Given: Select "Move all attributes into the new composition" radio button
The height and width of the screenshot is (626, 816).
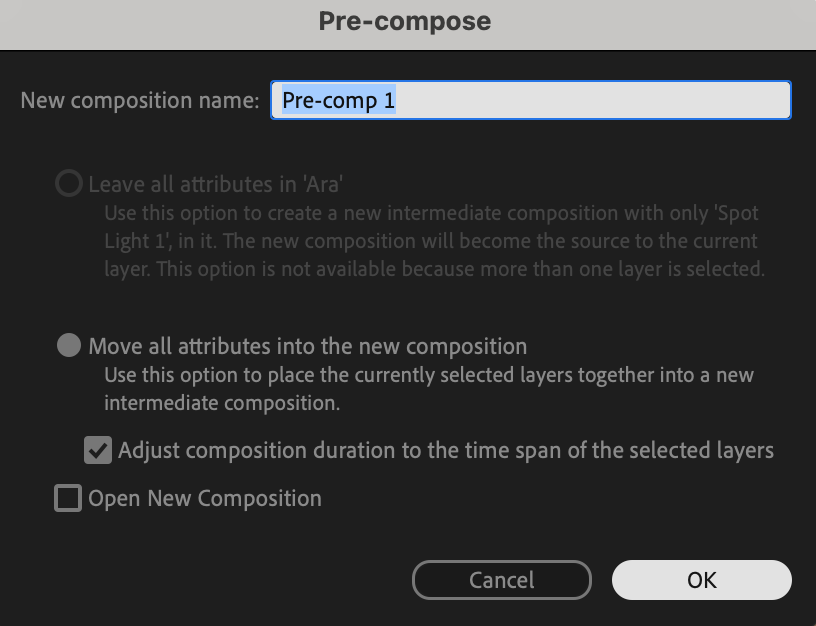Looking at the screenshot, I should (69, 346).
